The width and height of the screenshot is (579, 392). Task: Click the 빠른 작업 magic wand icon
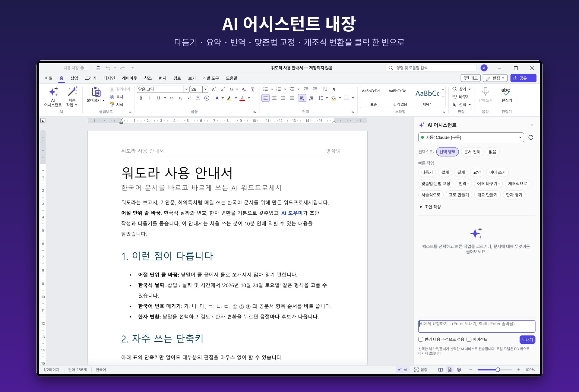tap(72, 91)
